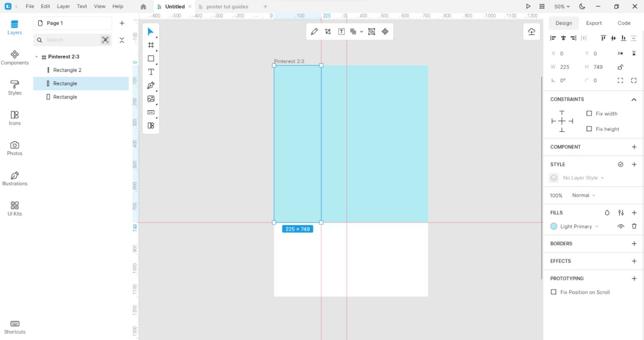Select the Image tool
This screenshot has height=340, width=644.
(x=151, y=99)
